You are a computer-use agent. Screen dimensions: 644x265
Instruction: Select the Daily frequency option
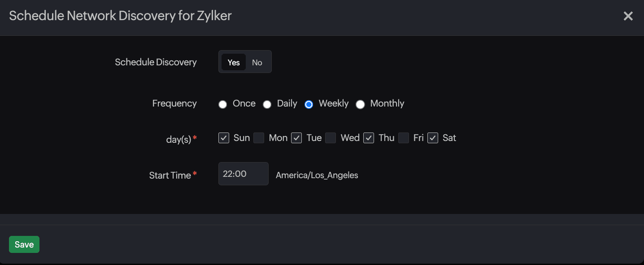(x=267, y=105)
